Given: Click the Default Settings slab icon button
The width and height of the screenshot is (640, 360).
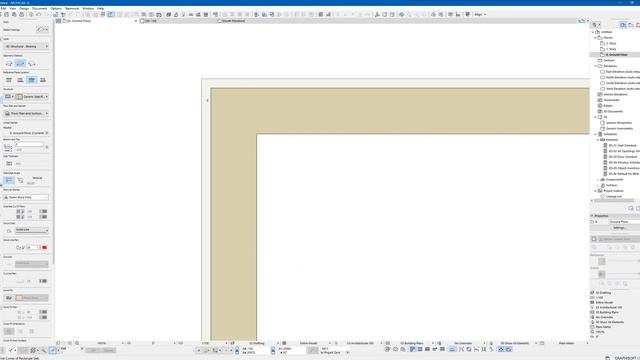Looking at the screenshot, I should (x=42, y=29).
